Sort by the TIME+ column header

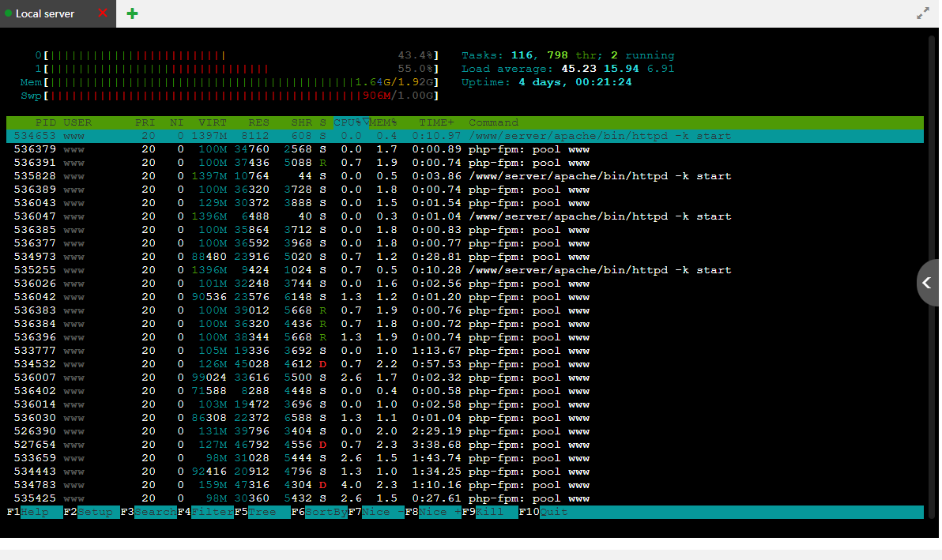437,122
